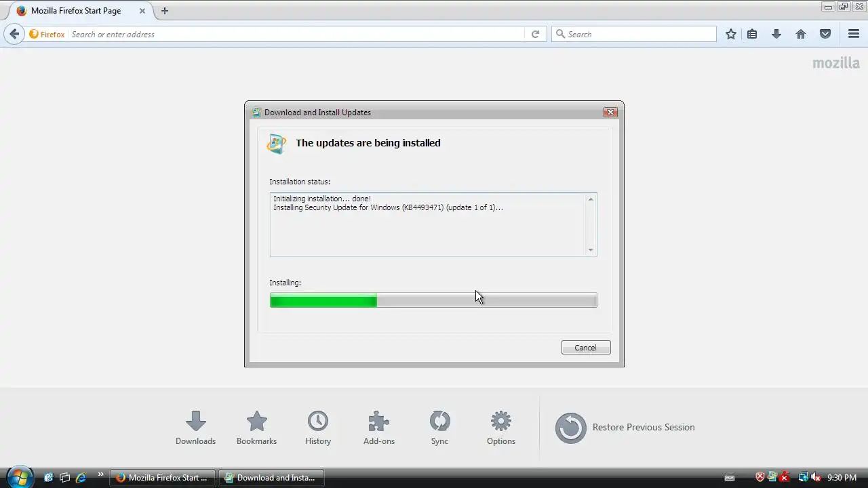The image size is (868, 488).
Task: Click the installing progress bar
Action: (433, 300)
